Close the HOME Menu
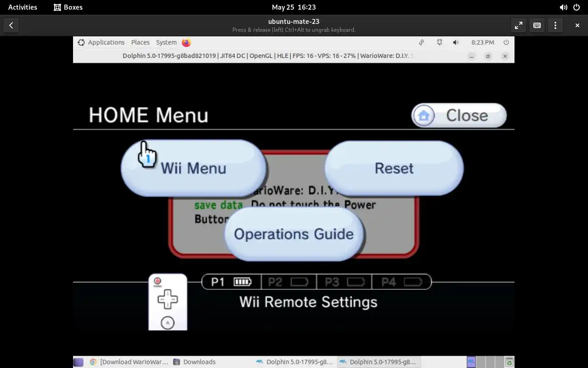 point(459,115)
